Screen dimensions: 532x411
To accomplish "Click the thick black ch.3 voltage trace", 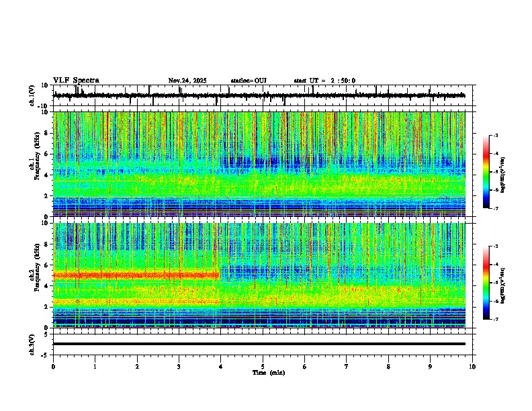I will click(259, 344).
